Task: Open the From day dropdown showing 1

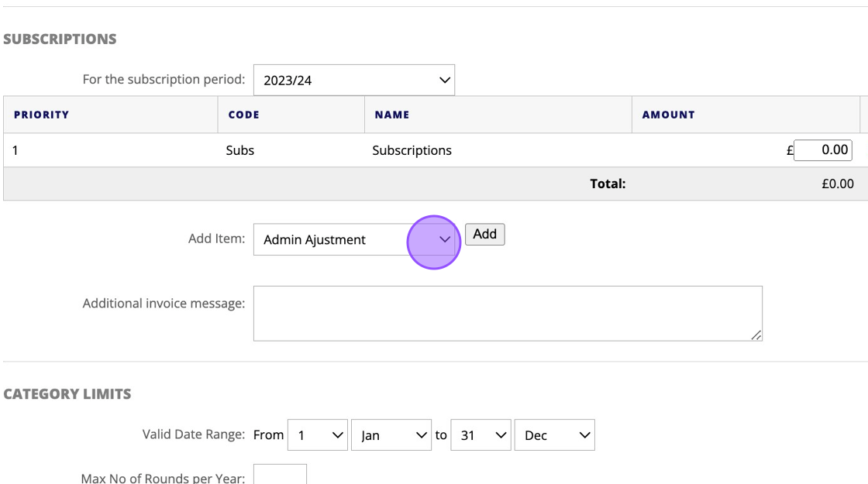Action: (317, 435)
